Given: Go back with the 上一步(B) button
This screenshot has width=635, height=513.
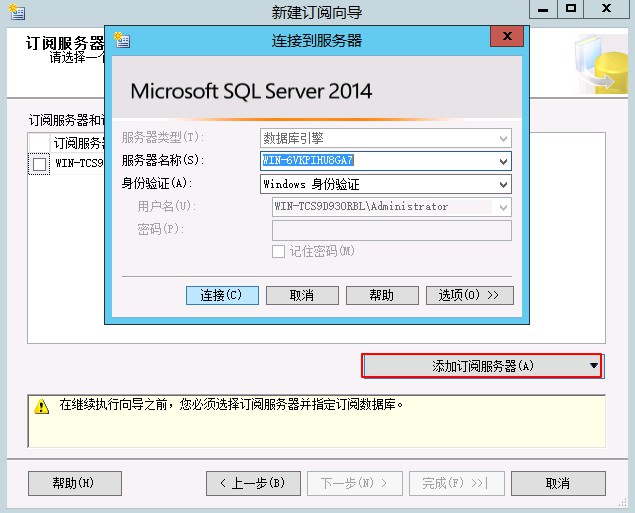Looking at the screenshot, I should tap(252, 483).
